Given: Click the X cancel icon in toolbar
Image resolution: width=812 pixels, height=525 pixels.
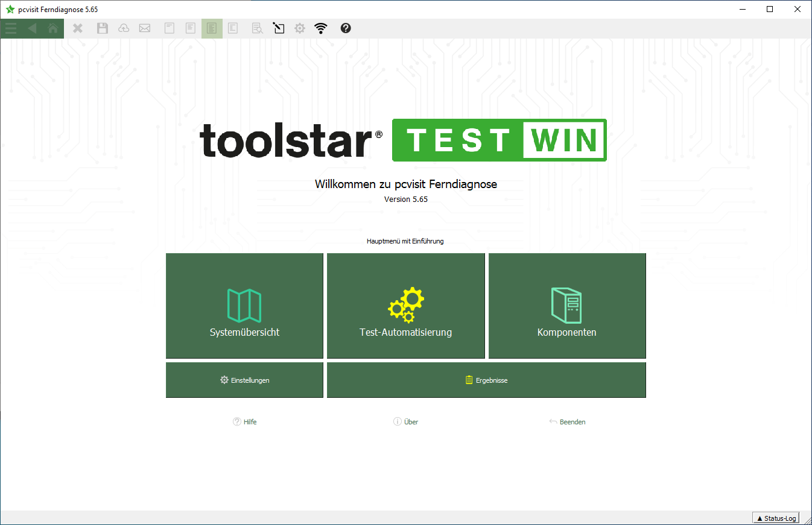Looking at the screenshot, I should tap(78, 28).
